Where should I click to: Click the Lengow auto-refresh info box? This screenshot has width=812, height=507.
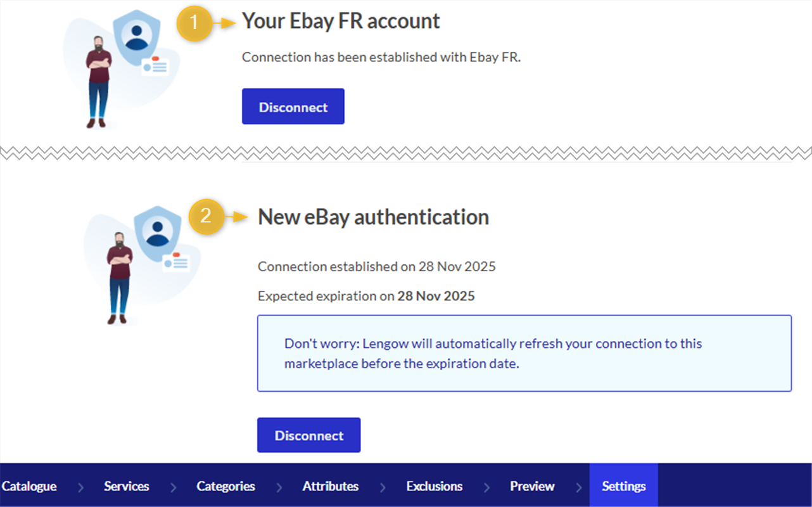(x=524, y=353)
